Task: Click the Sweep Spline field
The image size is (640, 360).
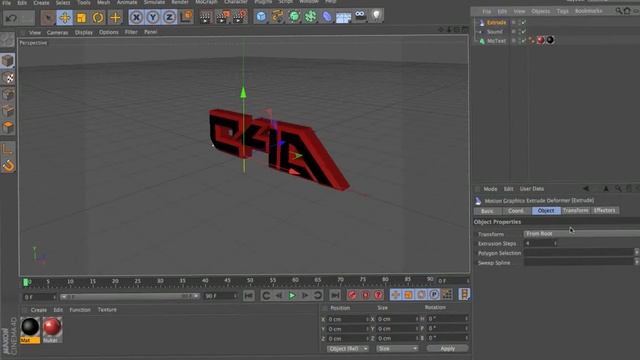Action: (x=578, y=263)
